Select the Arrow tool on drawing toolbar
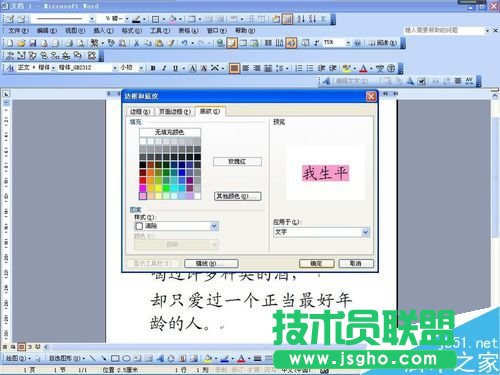 (x=104, y=359)
